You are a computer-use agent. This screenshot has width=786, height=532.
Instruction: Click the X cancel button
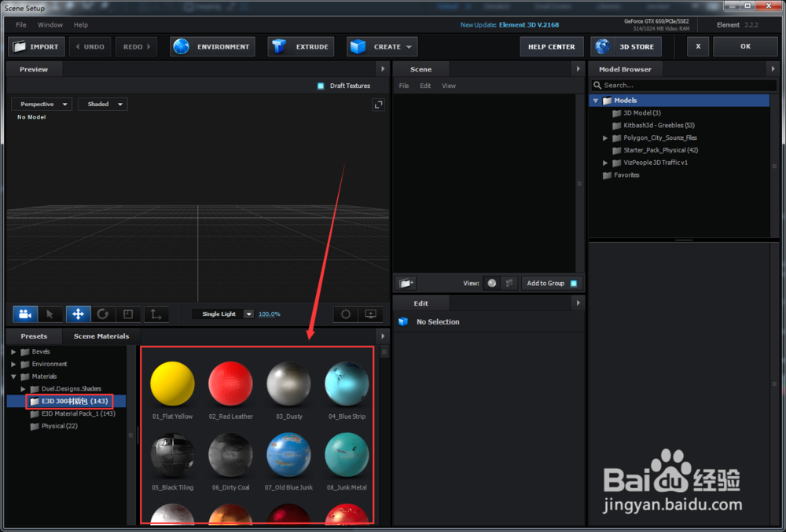click(x=698, y=46)
